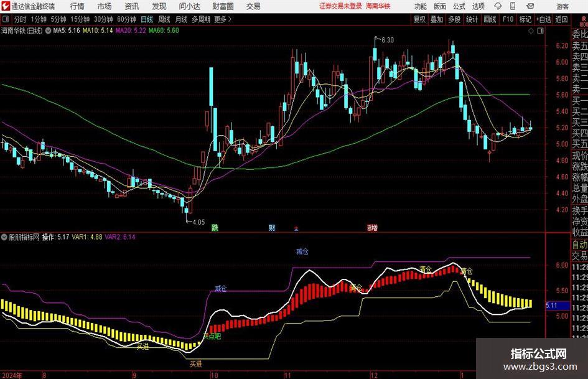Click the 统计 statistics button
The height and width of the screenshot is (379, 588).
point(472,19)
